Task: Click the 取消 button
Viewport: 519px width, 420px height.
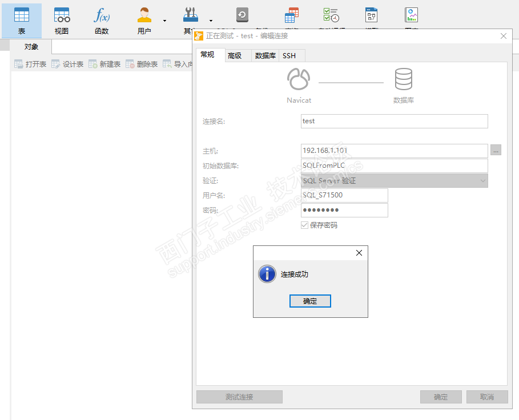Action: (x=487, y=397)
